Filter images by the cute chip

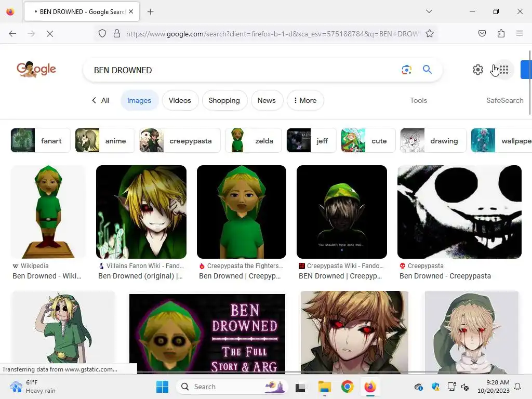[x=368, y=140]
